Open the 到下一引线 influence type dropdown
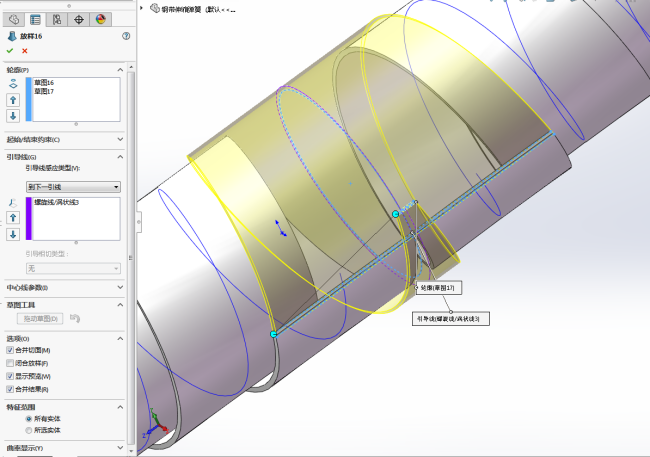Screen dimensions: 650x457 click(x=73, y=187)
